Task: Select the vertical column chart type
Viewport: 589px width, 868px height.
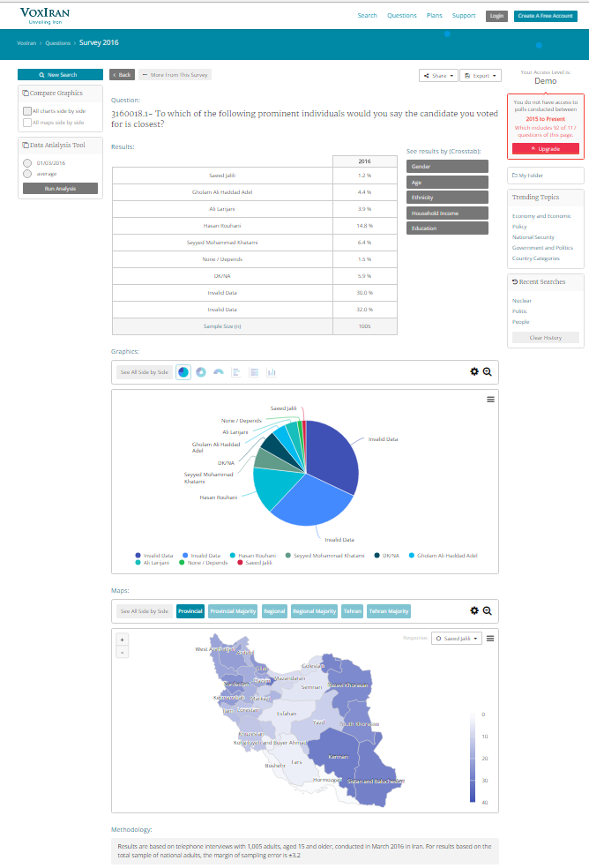Action: pyautogui.click(x=272, y=372)
